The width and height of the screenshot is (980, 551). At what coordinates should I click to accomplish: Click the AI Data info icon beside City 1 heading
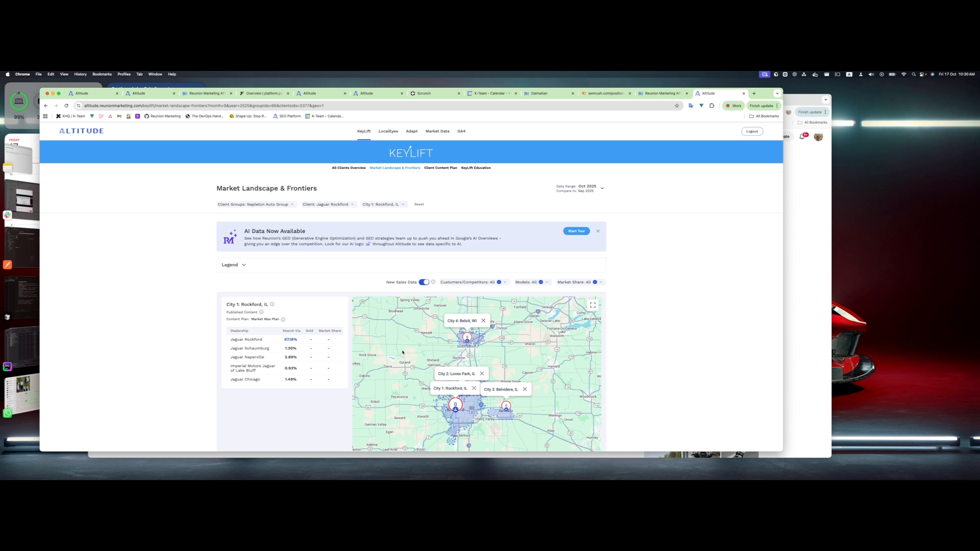[272, 304]
